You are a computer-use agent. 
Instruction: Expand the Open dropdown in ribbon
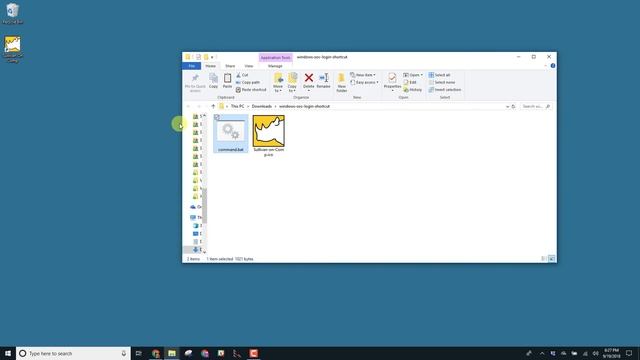[x=413, y=75]
